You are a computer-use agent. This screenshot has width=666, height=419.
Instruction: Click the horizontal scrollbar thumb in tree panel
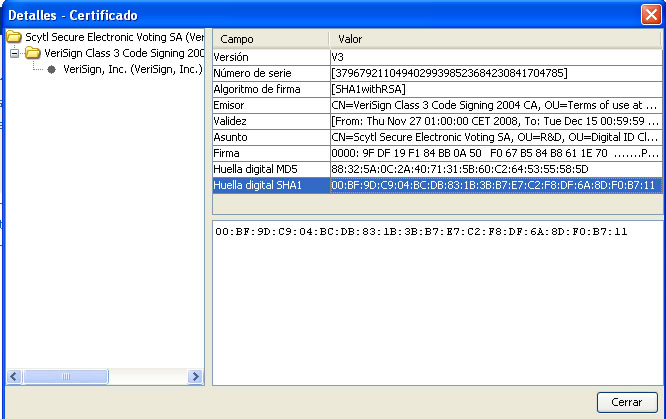click(x=66, y=377)
